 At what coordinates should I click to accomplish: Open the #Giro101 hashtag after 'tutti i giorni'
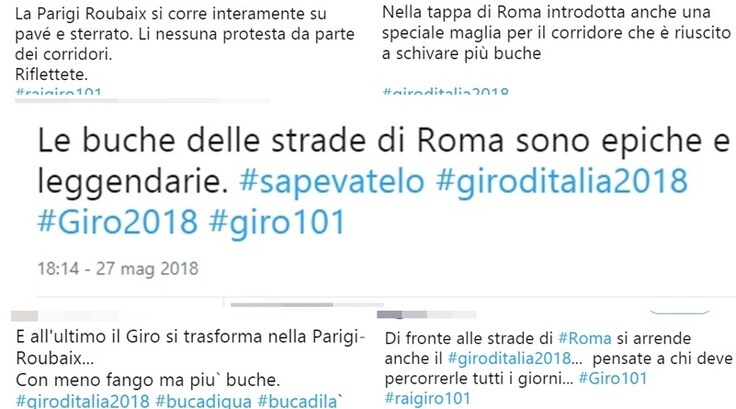[613, 378]
